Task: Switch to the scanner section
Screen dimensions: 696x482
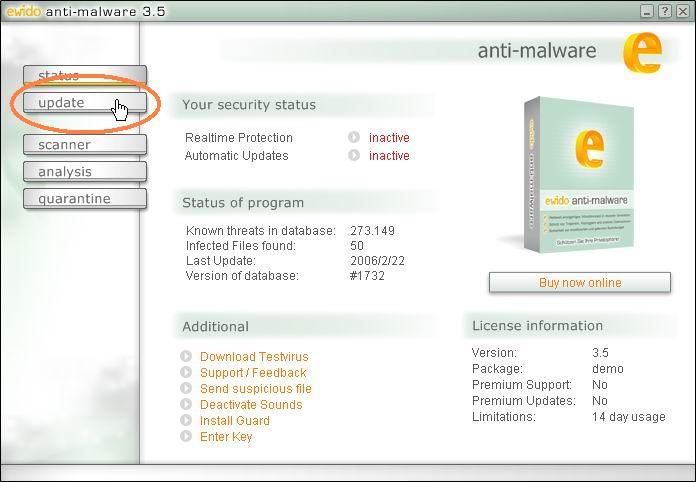Action: [x=85, y=145]
